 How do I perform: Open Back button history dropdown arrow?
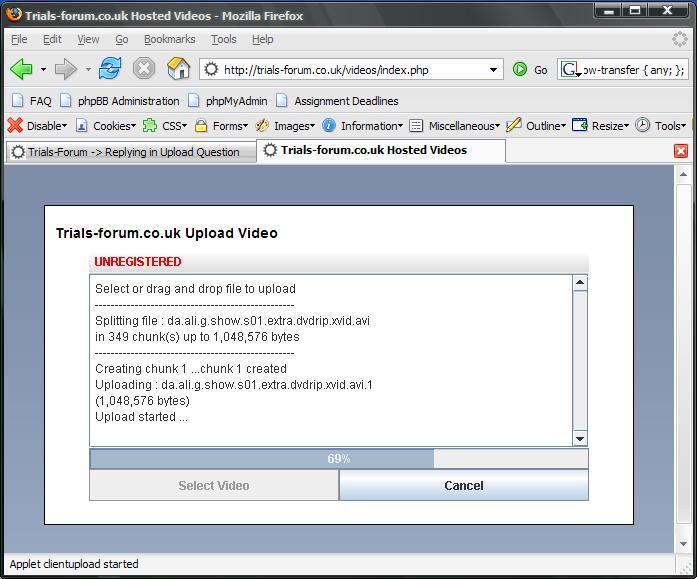click(x=43, y=69)
